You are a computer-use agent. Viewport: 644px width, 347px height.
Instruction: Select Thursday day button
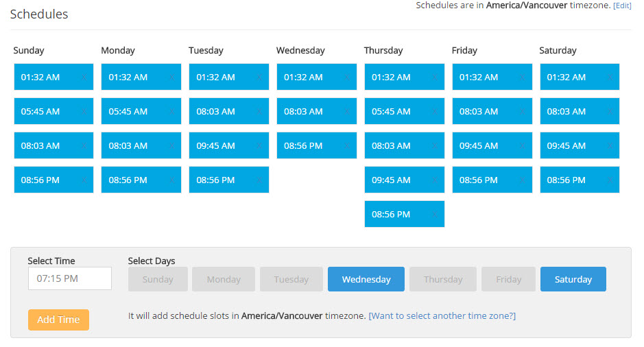[x=443, y=279]
